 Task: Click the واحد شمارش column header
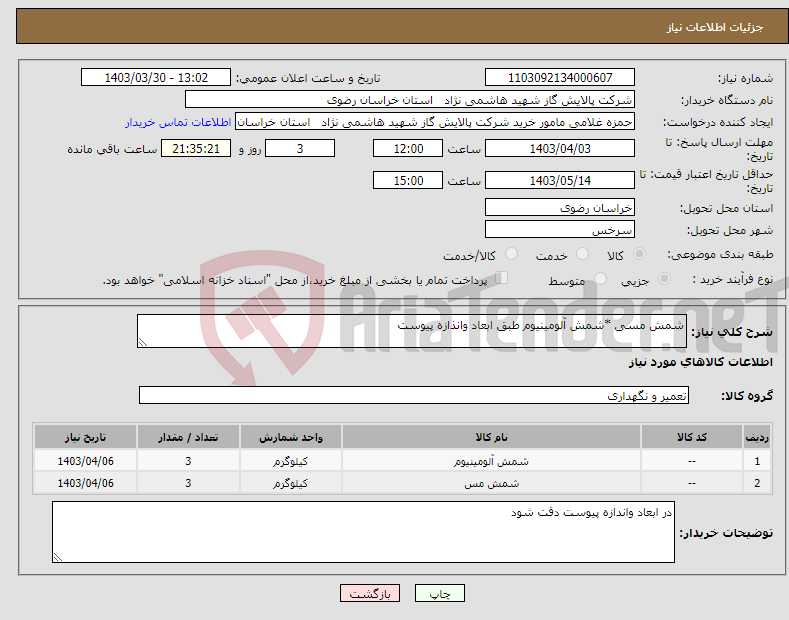tap(291, 437)
